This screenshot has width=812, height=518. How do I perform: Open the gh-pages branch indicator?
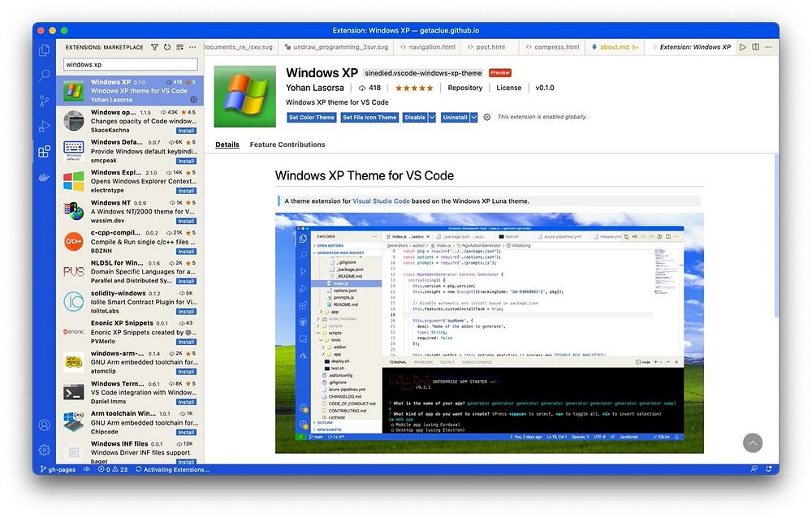[x=58, y=469]
